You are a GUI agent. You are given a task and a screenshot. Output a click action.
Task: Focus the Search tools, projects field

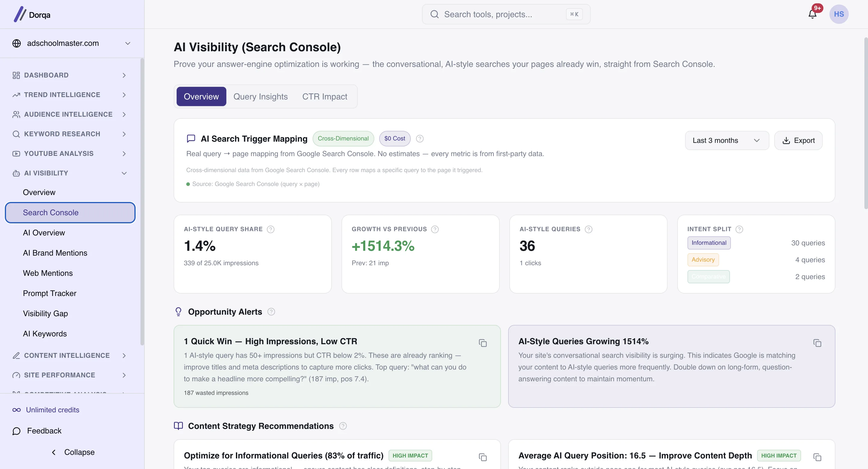[x=506, y=14]
